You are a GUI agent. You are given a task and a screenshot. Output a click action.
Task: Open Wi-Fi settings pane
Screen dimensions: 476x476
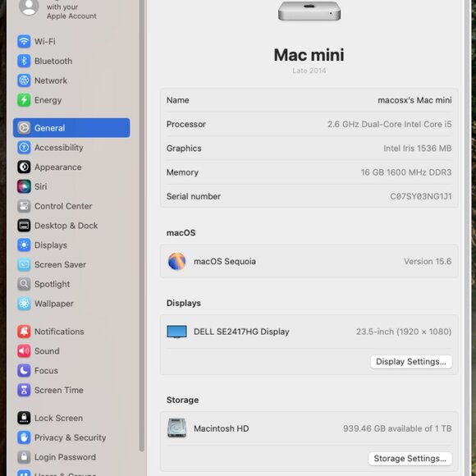coord(71,41)
